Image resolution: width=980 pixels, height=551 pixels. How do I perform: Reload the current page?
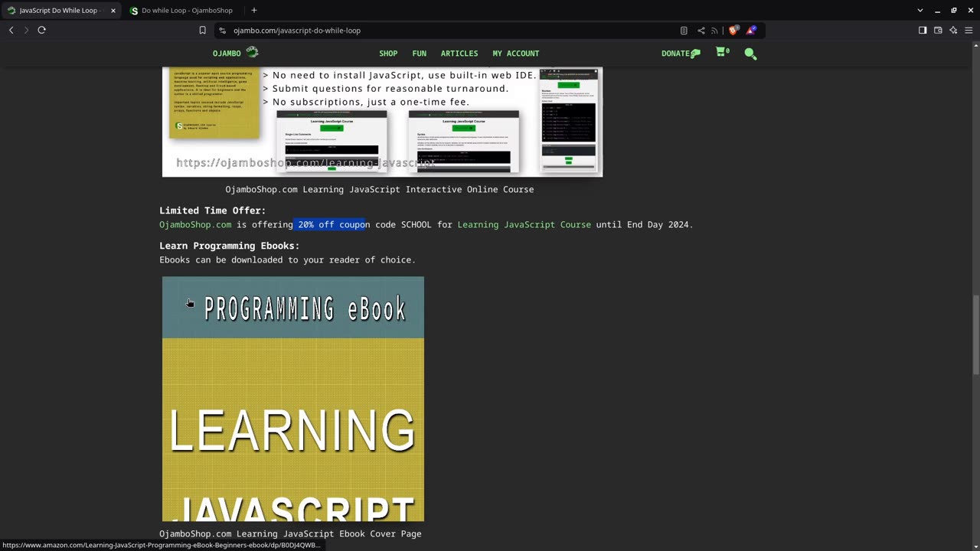[41, 30]
